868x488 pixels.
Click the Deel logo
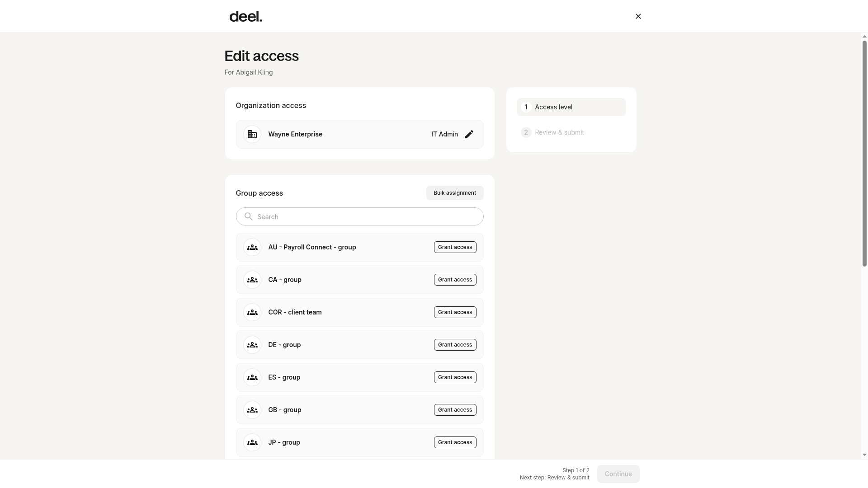pos(245,17)
